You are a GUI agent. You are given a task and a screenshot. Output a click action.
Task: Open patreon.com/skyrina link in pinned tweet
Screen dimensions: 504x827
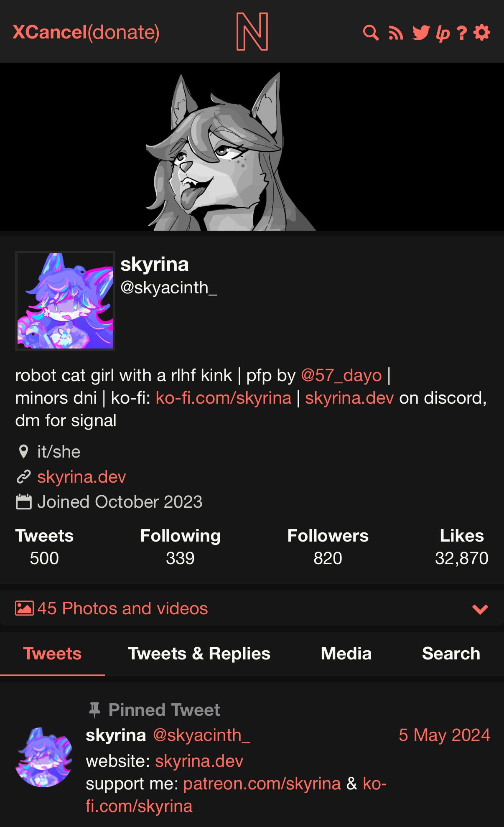tap(262, 784)
